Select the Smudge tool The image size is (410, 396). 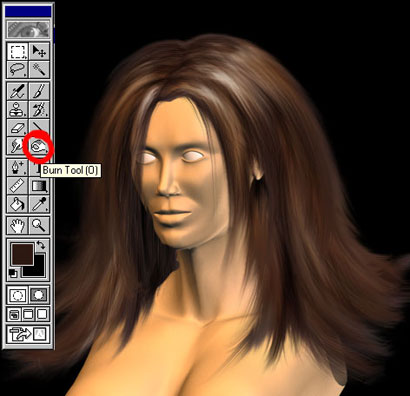(x=18, y=146)
